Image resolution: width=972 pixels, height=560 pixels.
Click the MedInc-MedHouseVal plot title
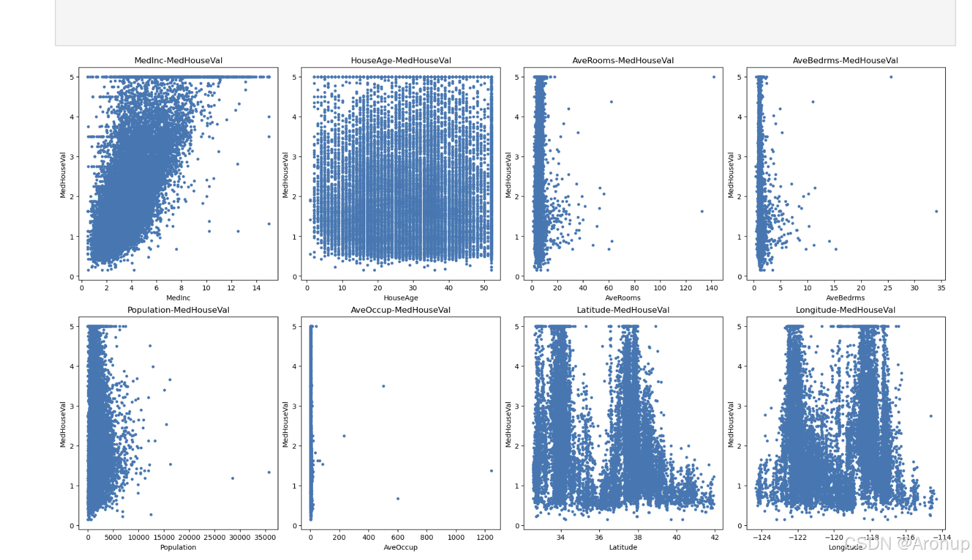(x=178, y=60)
